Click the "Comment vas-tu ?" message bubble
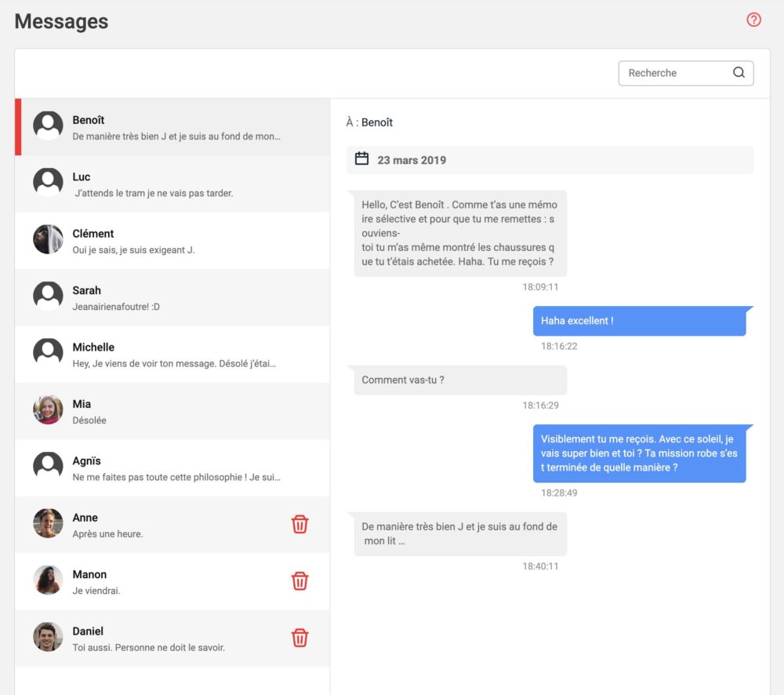This screenshot has width=784, height=695. [460, 380]
